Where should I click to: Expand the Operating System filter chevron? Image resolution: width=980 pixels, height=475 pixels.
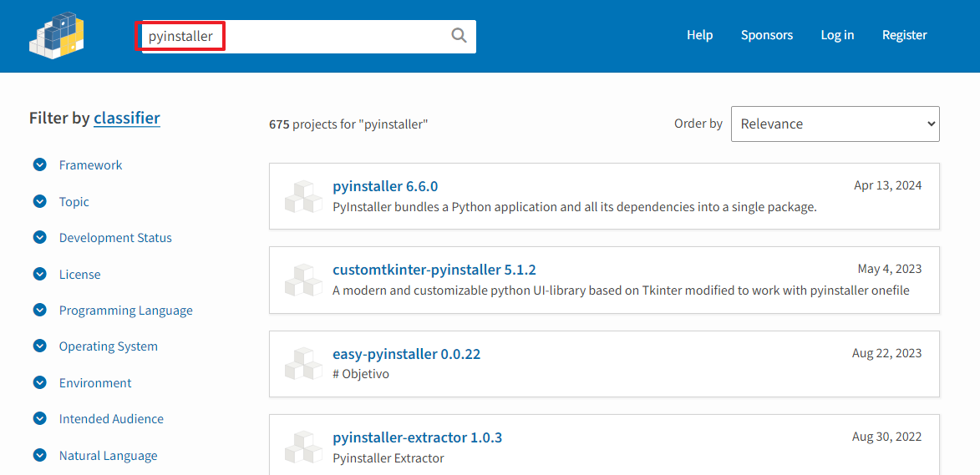click(x=40, y=346)
